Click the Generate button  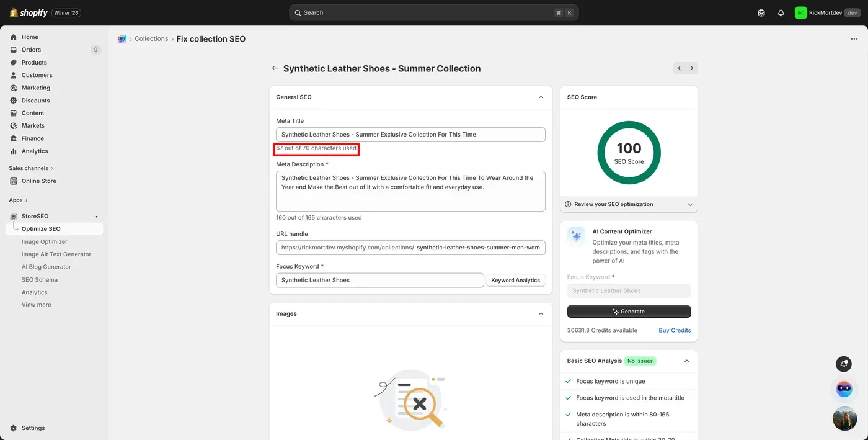pos(629,312)
